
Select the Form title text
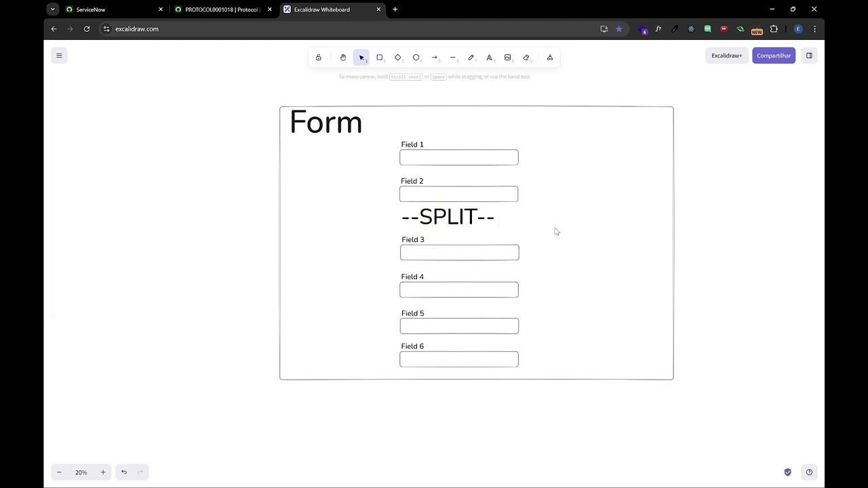click(x=326, y=123)
